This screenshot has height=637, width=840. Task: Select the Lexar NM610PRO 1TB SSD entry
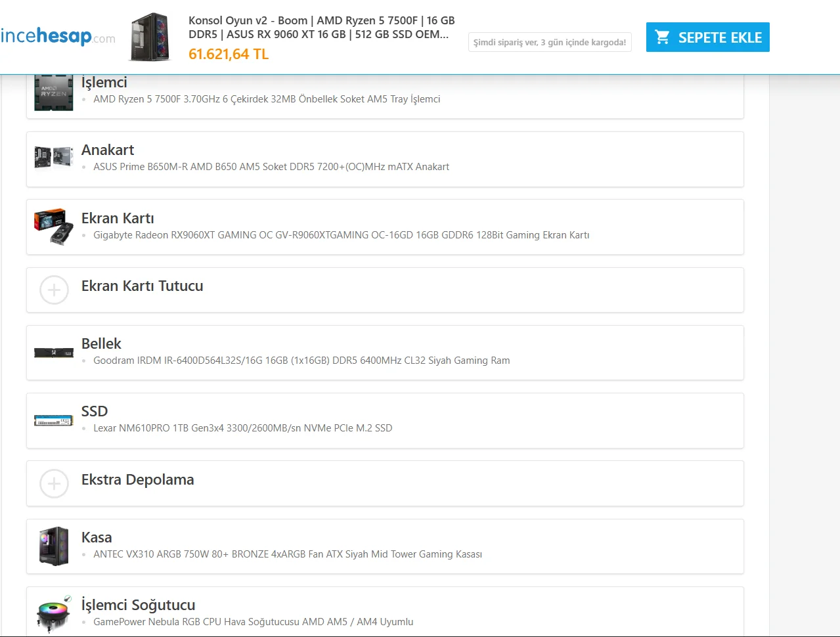coord(243,428)
